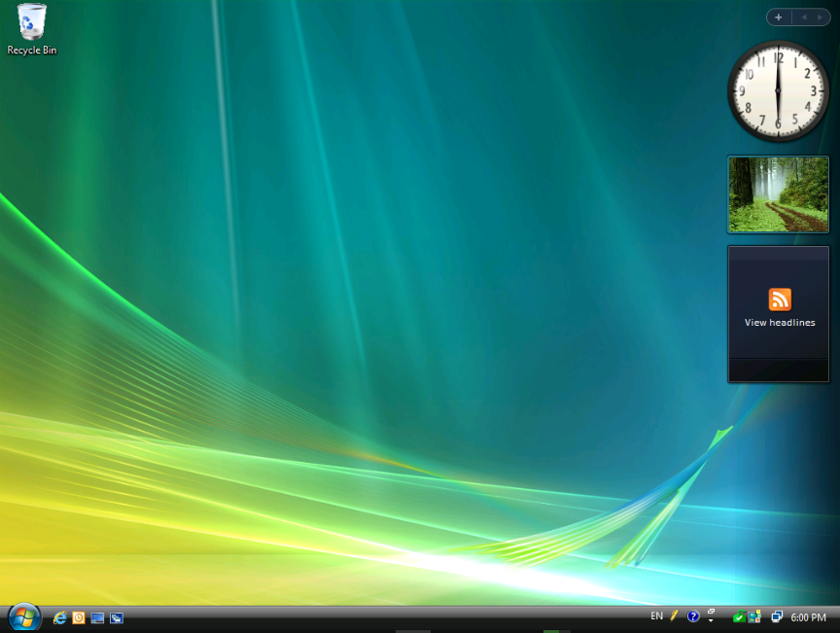Click the Windows Sidebar tray icon
This screenshot has width=840, height=633.
754,616
